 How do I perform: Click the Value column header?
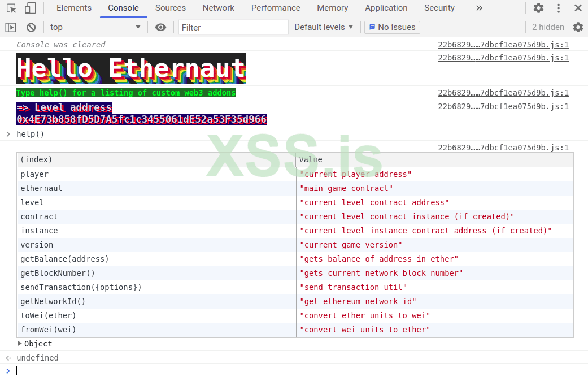click(434, 159)
